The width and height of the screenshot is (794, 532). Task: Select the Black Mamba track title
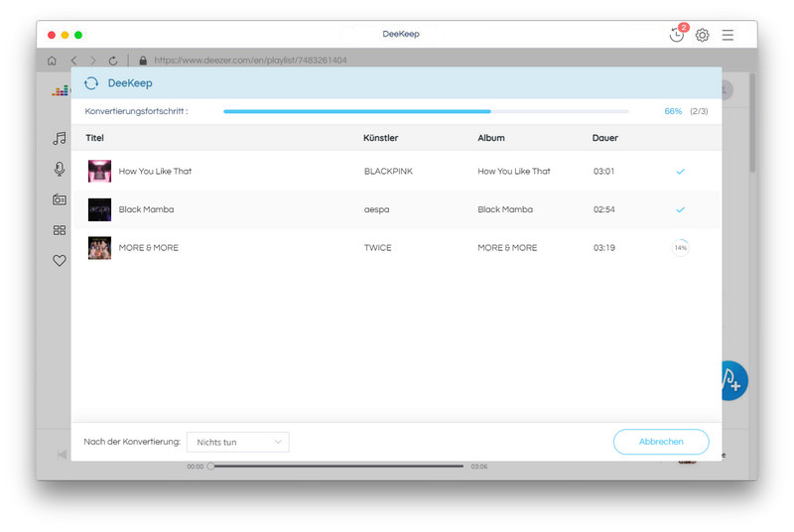(146, 209)
